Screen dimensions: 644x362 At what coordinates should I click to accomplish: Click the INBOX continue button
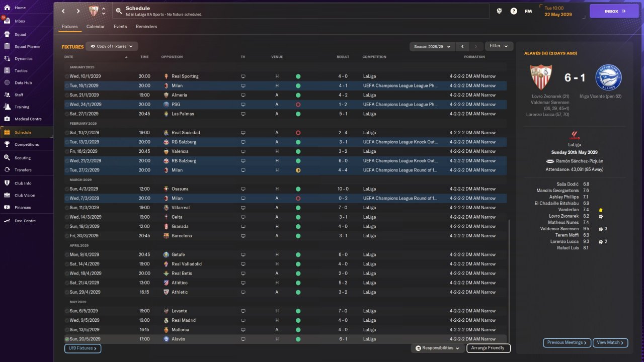pos(614,11)
